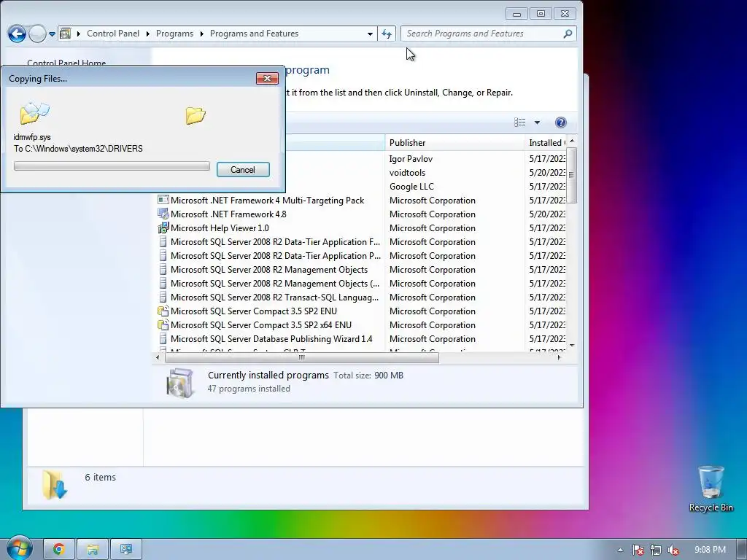Click icon of .NET Framework 4 Multi-Targeting Pack
Screen dimensions: 747x560
coord(163,201)
